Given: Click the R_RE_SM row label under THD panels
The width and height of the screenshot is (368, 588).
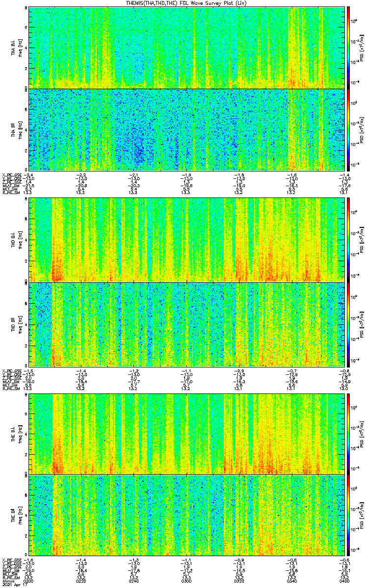Looking at the screenshot, I should (11, 389).
